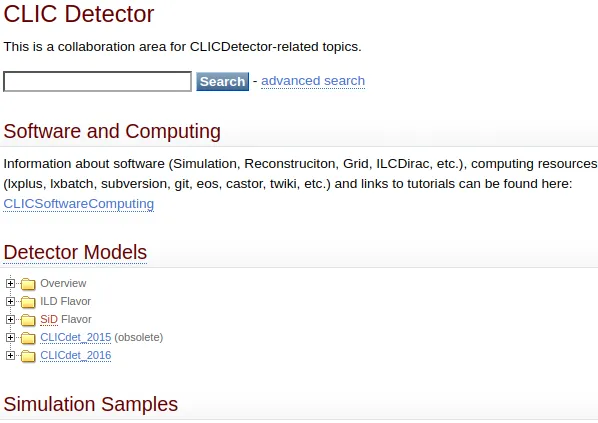Viewport: 598px width, 423px height.
Task: Expand the Overview tree node
Action: click(10, 283)
